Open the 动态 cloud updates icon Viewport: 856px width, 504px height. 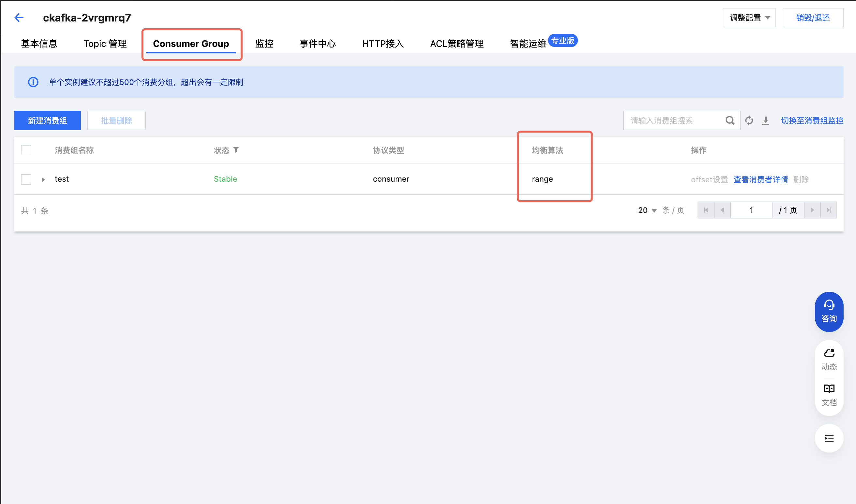(829, 359)
